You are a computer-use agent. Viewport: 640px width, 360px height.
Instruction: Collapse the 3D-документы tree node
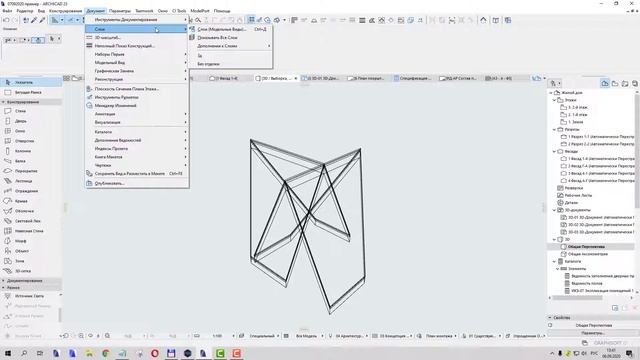coord(554,210)
